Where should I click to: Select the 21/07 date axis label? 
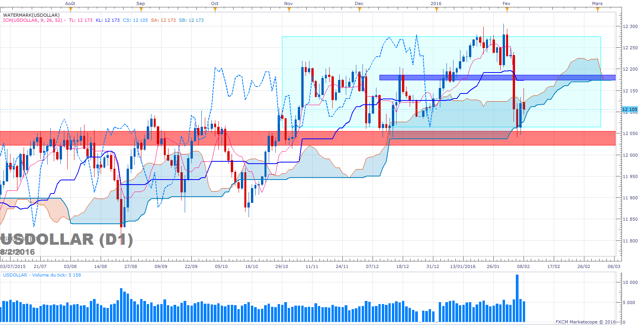coord(40,266)
